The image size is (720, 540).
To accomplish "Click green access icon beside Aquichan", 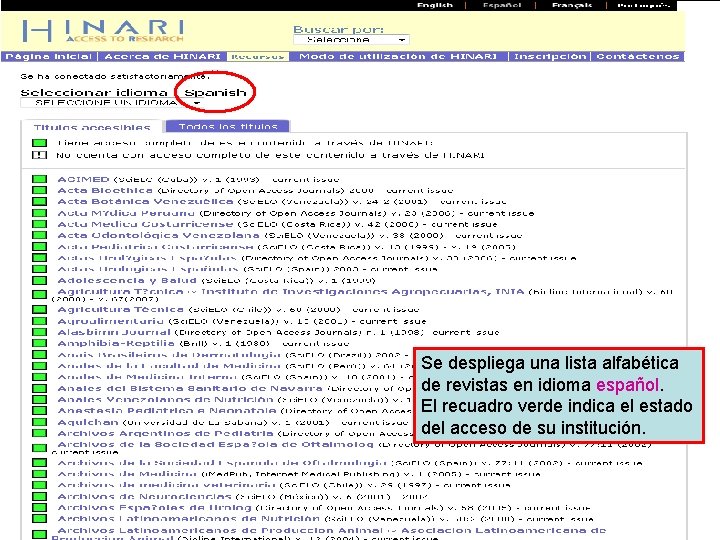I will [39, 422].
